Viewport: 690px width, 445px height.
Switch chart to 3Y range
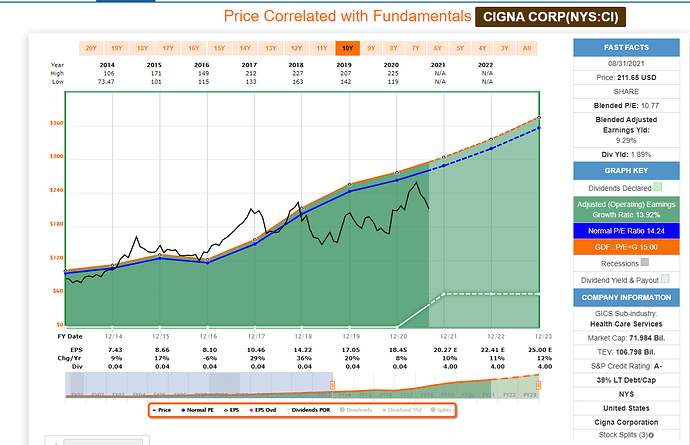[504, 48]
